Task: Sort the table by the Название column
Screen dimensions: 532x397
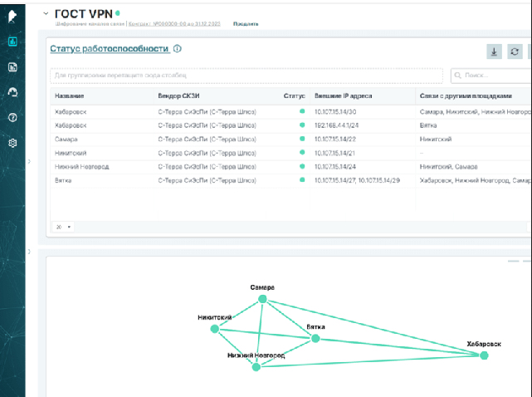Action: coord(69,96)
